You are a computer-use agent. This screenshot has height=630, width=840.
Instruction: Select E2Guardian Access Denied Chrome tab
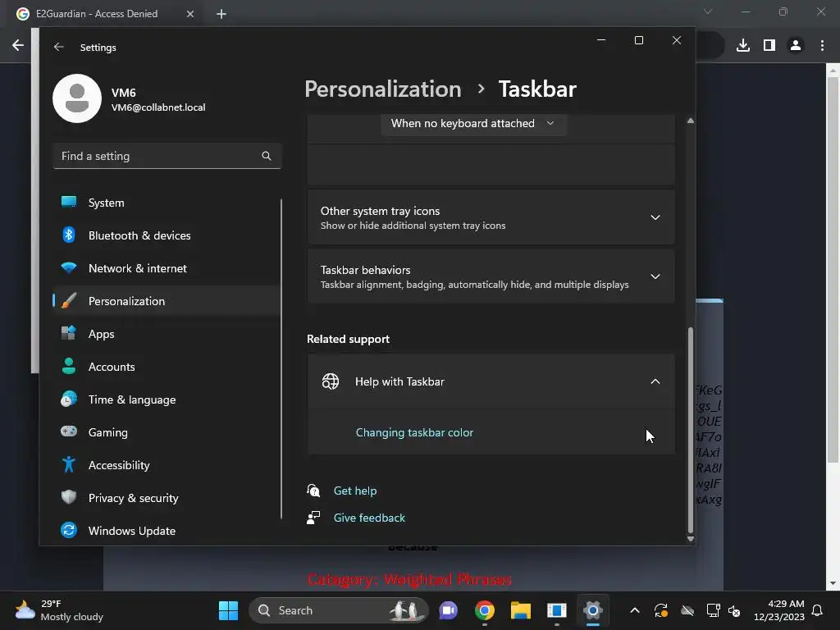[106, 14]
